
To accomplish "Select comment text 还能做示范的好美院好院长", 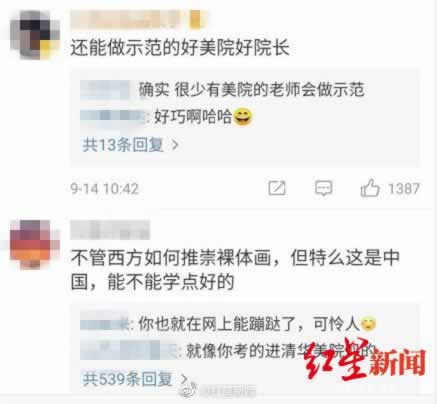I will point(180,48).
